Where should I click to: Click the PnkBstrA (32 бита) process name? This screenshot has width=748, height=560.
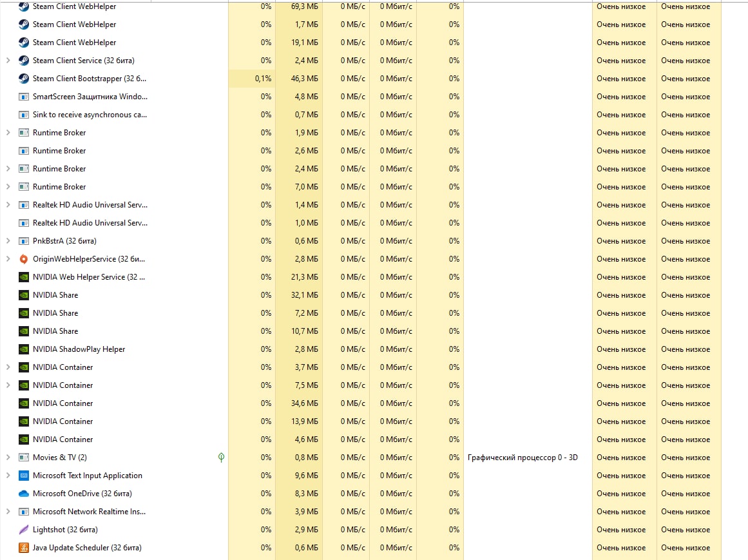click(64, 241)
